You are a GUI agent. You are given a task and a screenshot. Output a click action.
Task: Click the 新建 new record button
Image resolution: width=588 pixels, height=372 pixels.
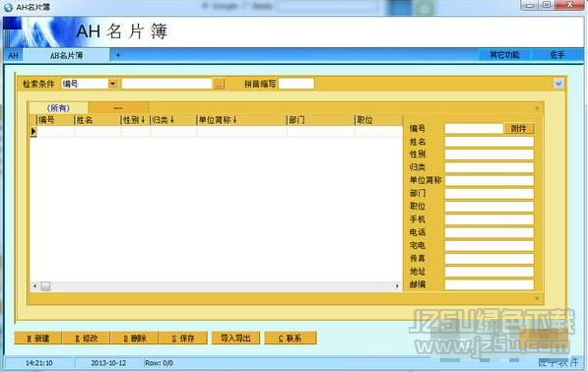point(37,339)
